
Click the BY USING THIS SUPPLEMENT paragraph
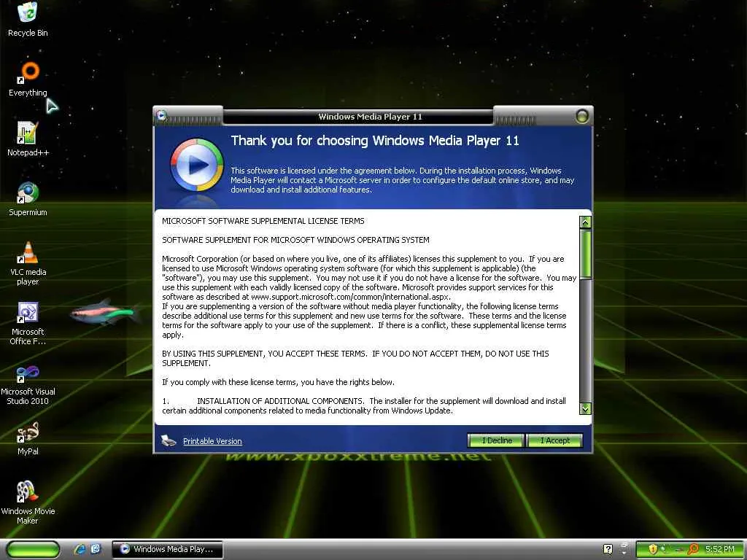[x=355, y=358]
